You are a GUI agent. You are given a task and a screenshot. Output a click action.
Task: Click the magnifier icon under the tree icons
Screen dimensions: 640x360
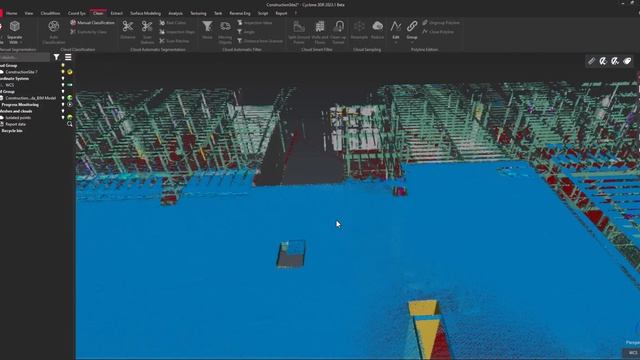(x=70, y=124)
